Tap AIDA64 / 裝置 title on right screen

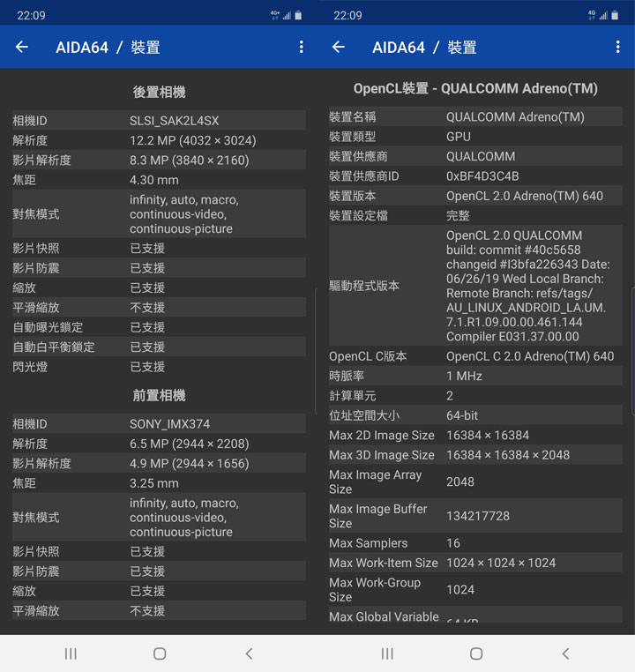(424, 47)
